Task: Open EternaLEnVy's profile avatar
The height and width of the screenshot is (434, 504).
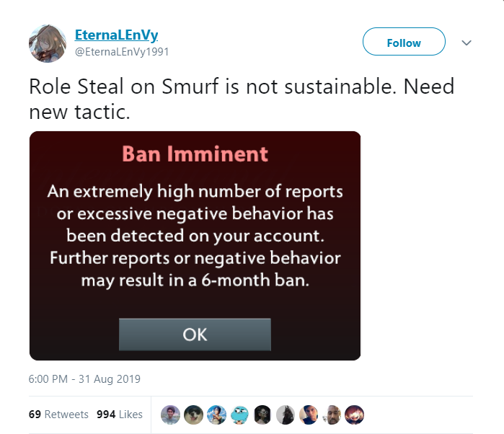Action: 48,43
